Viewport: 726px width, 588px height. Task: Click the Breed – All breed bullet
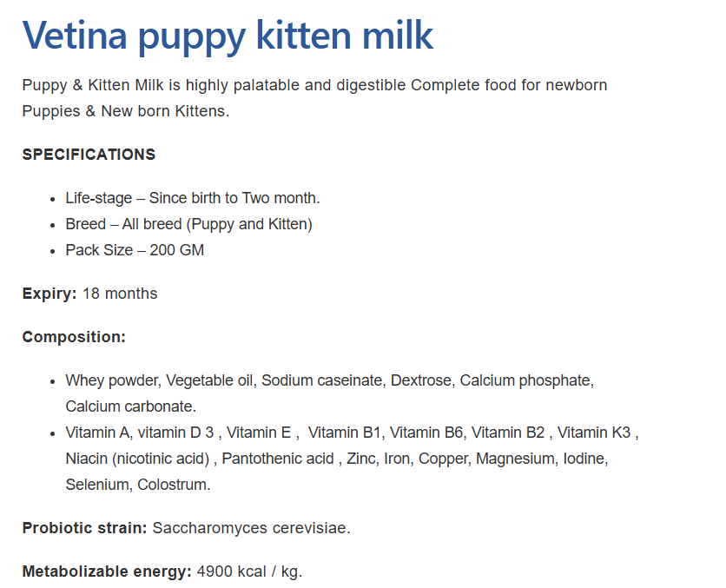pos(188,224)
